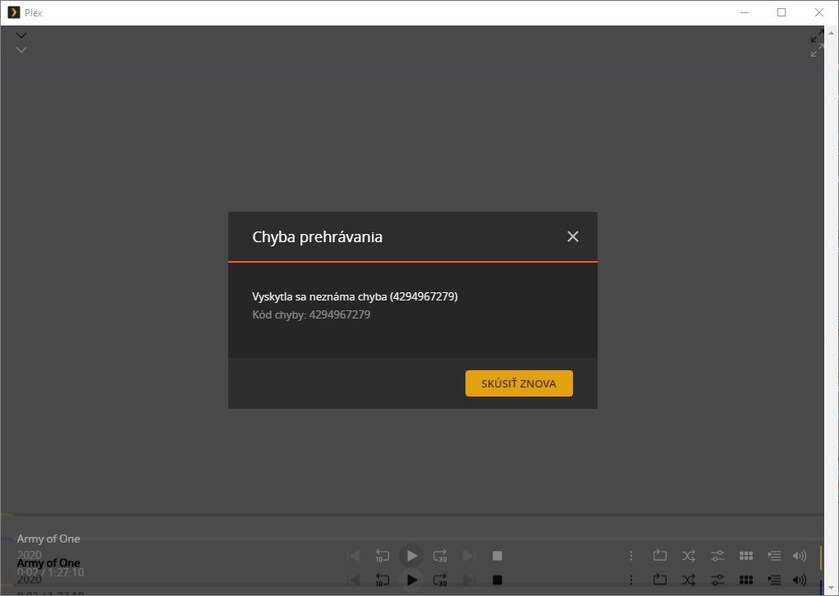This screenshot has height=596, width=839.
Task: Minimize the Plex window
Action: pos(744,12)
